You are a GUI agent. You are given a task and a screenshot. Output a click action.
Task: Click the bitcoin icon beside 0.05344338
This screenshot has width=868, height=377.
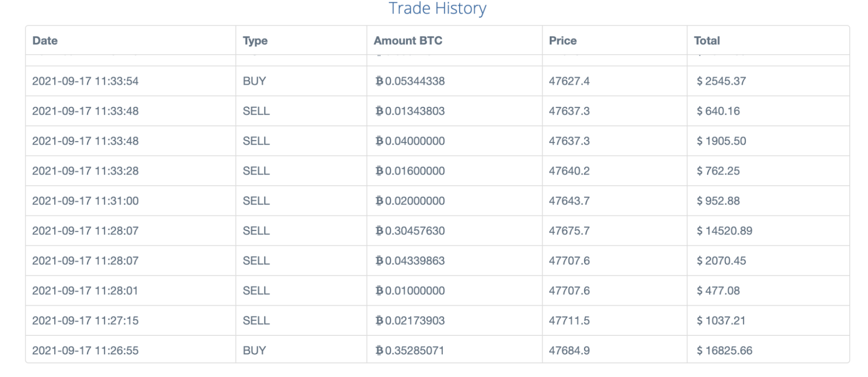coord(379,81)
